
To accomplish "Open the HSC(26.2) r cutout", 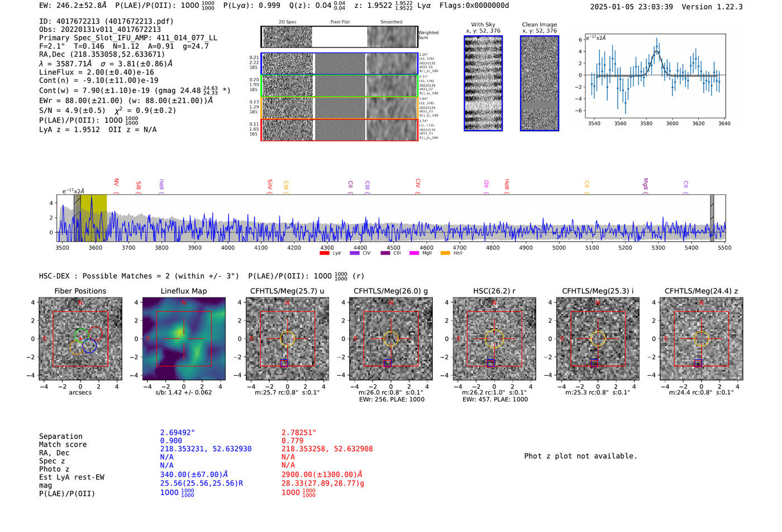I will click(x=494, y=339).
